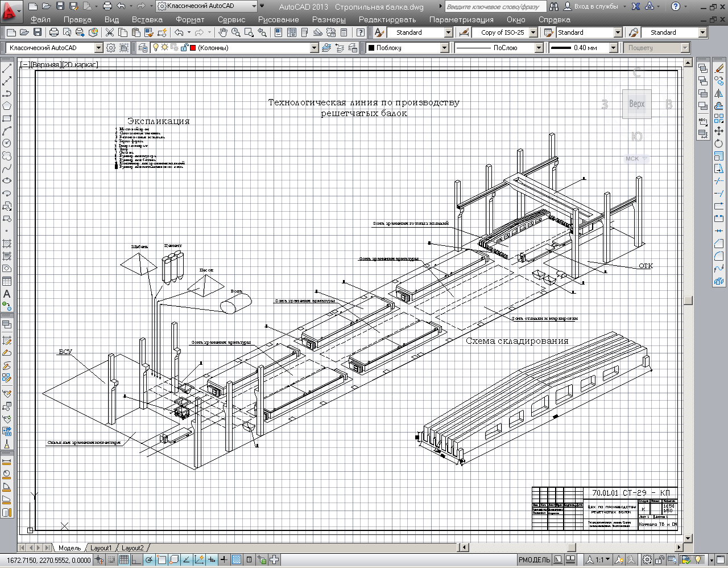Click the МСК coordinate system button
Viewport: 728px width, 568px height.
(636, 159)
